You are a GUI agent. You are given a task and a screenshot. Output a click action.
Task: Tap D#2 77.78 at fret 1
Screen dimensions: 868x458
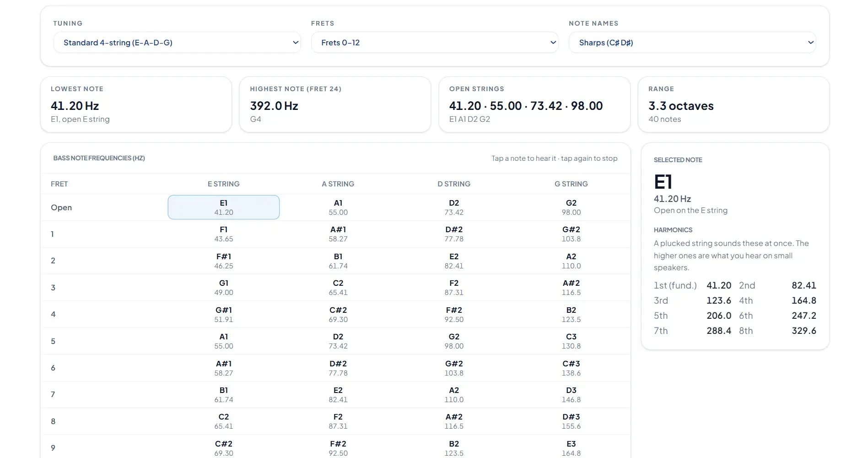[454, 234]
